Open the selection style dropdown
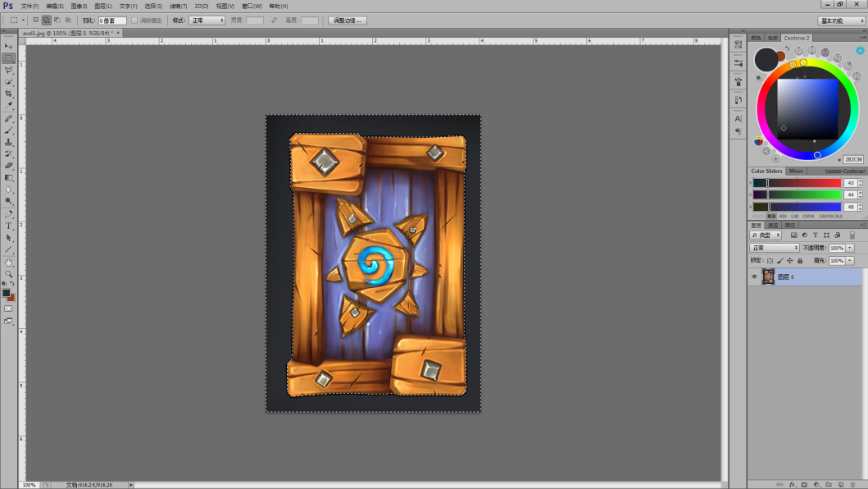This screenshot has width=868, height=489. (207, 21)
